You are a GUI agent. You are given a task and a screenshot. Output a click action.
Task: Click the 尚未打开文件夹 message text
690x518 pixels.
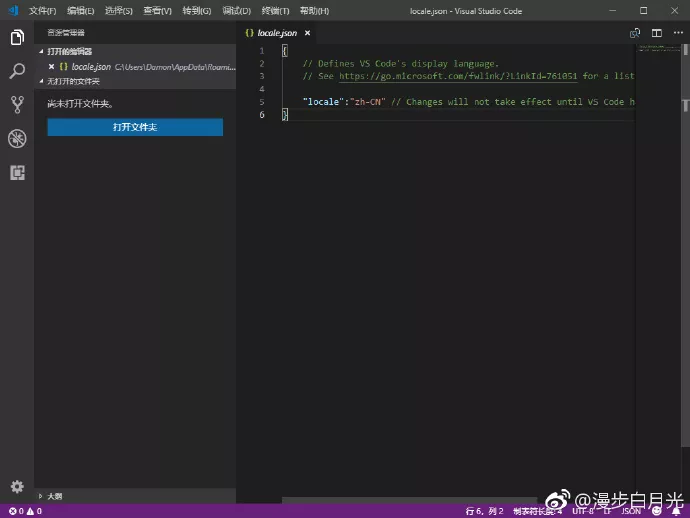tap(80, 104)
